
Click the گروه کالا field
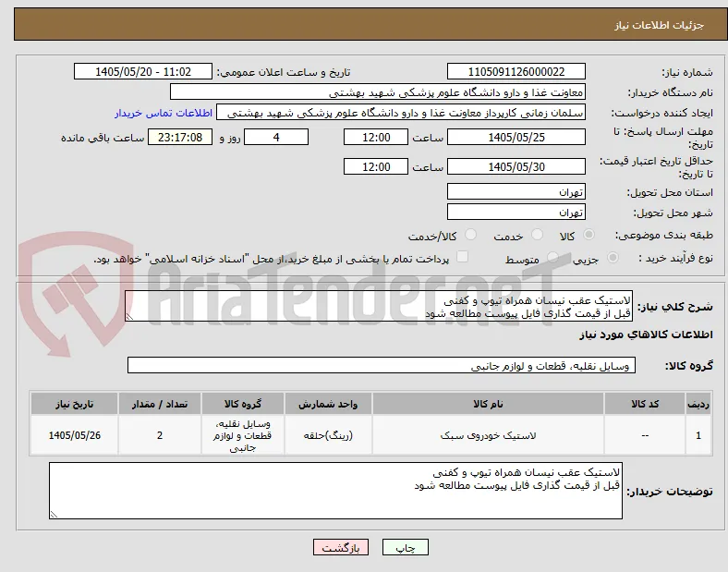(382, 365)
